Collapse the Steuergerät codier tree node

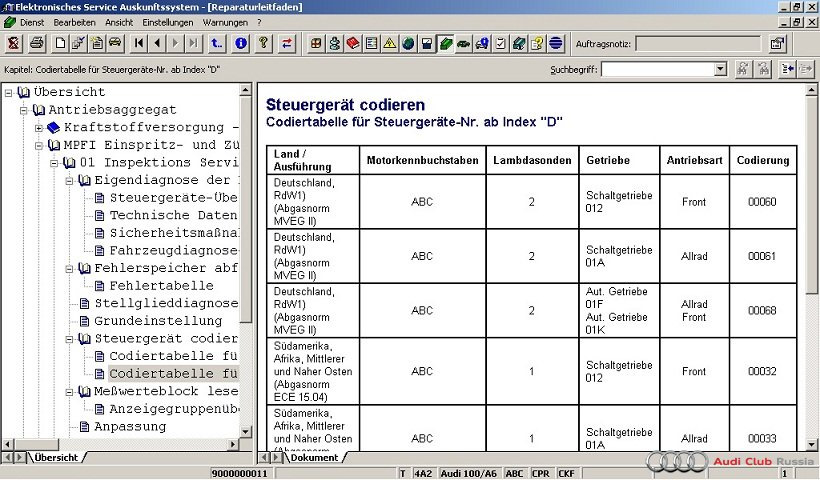click(69, 339)
